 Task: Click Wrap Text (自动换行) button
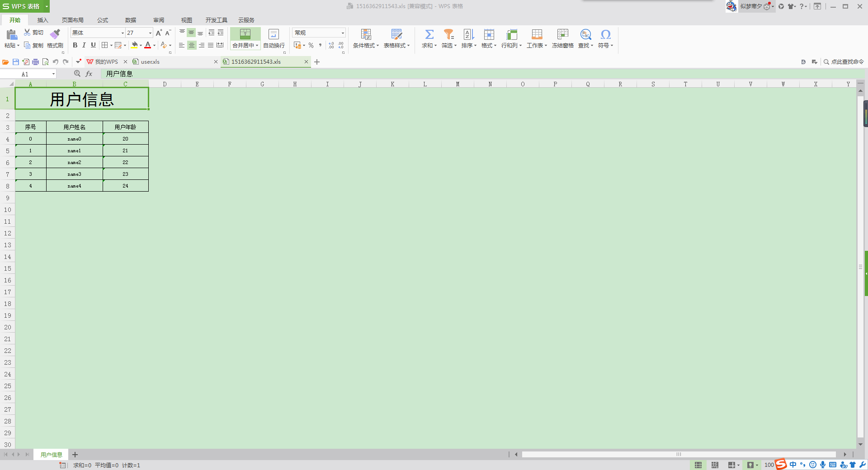(274, 39)
